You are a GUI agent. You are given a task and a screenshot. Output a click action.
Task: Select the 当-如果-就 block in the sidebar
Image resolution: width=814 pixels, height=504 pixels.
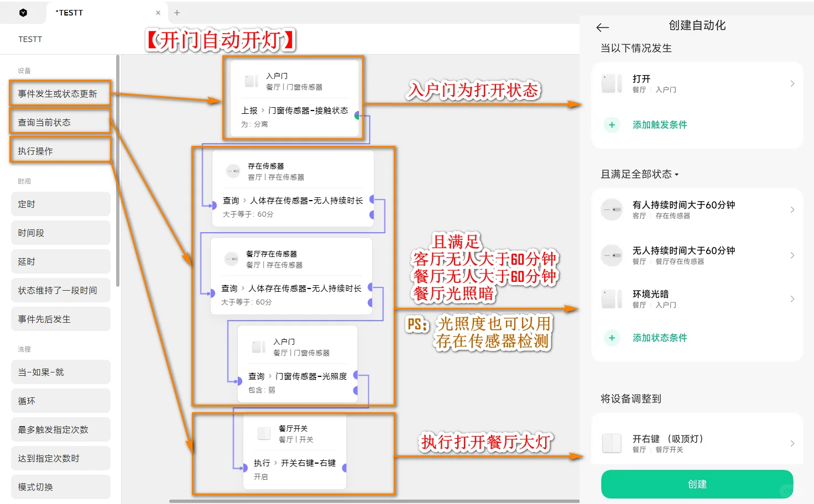coord(60,372)
